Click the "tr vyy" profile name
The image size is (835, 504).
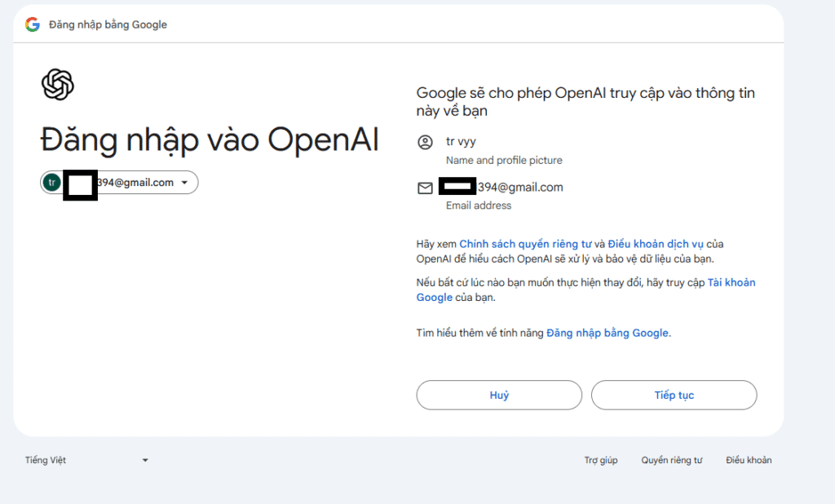tap(461, 142)
